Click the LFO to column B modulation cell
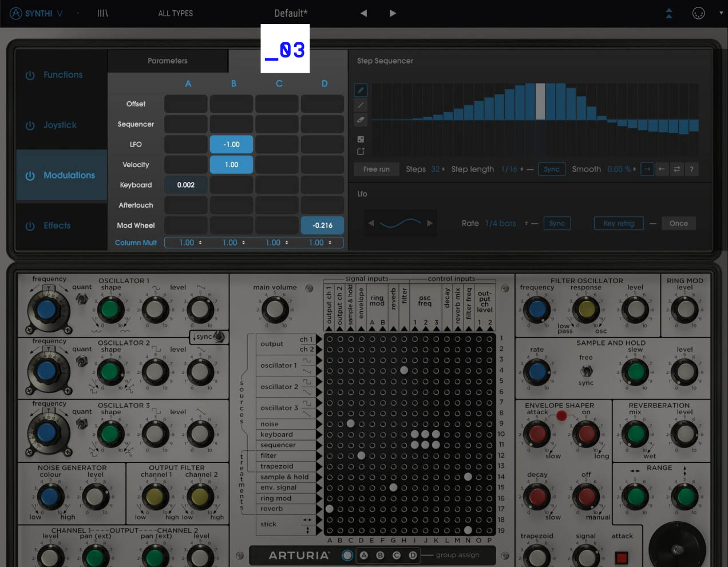Screen dimensions: 728x567 231,145
